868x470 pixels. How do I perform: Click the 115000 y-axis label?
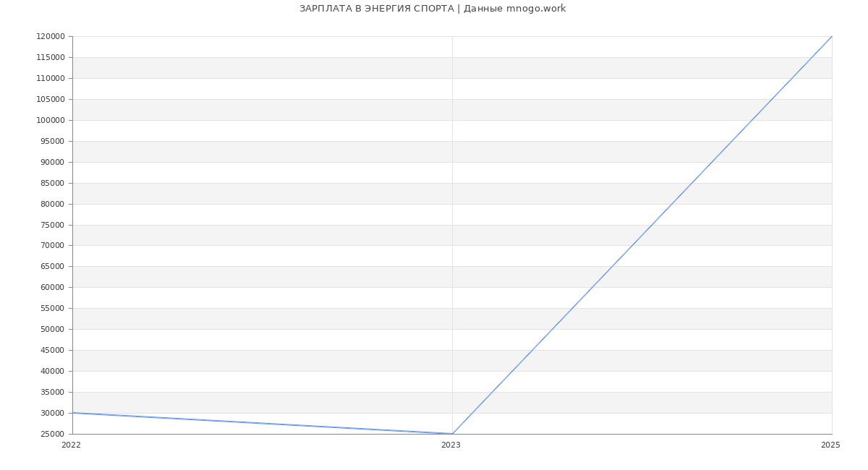tap(51, 58)
